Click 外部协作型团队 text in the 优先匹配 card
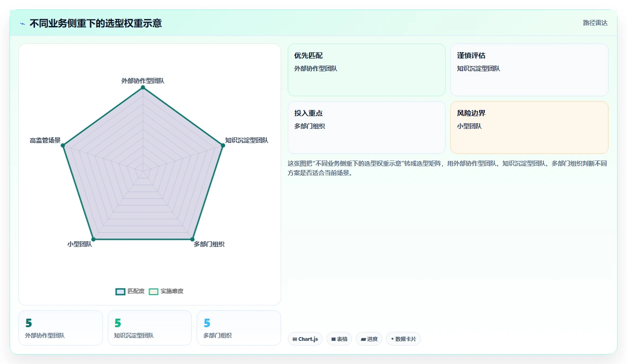Screen dimensions: 627x364 coord(316,68)
